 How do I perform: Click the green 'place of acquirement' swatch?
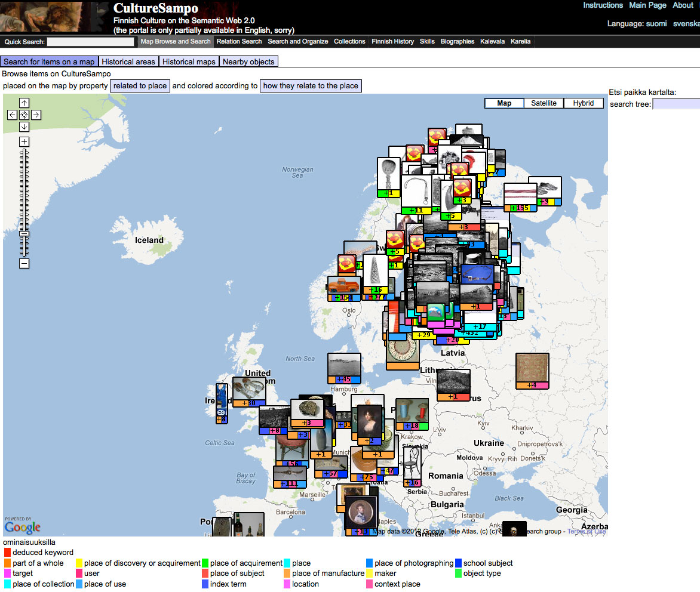(205, 563)
